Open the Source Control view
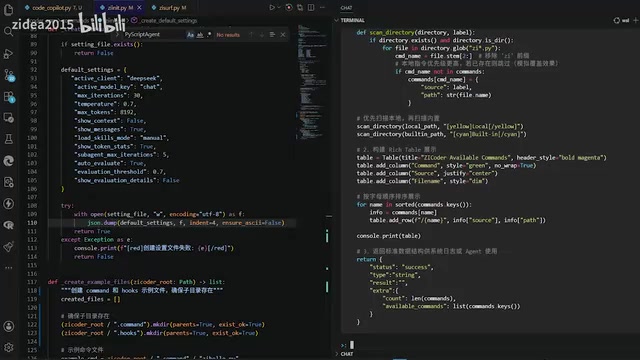The height and width of the screenshot is (360, 640). click(x=8, y=75)
